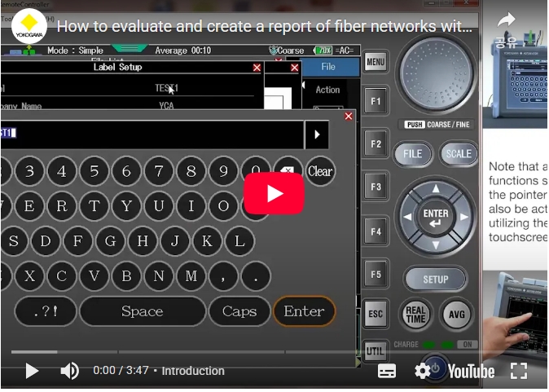Switch to symbols with the .?! key
Screen dimensions: 549x392
pyautogui.click(x=46, y=311)
